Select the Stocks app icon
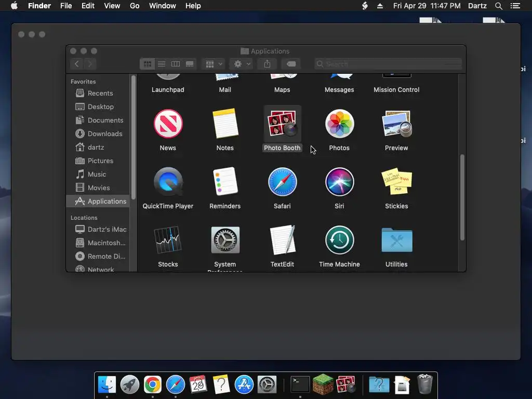The image size is (532, 399). click(168, 240)
